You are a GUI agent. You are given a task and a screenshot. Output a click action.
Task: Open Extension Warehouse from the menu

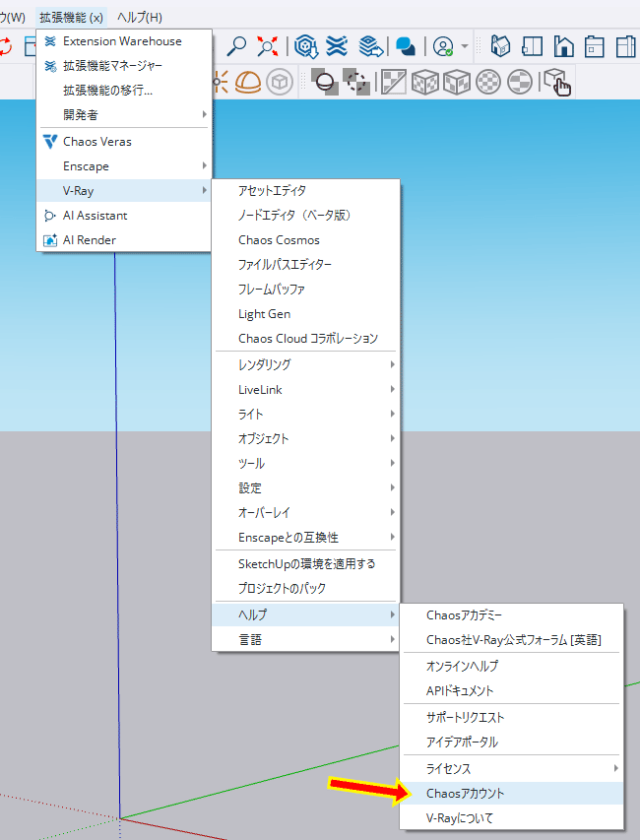pyautogui.click(x=124, y=41)
